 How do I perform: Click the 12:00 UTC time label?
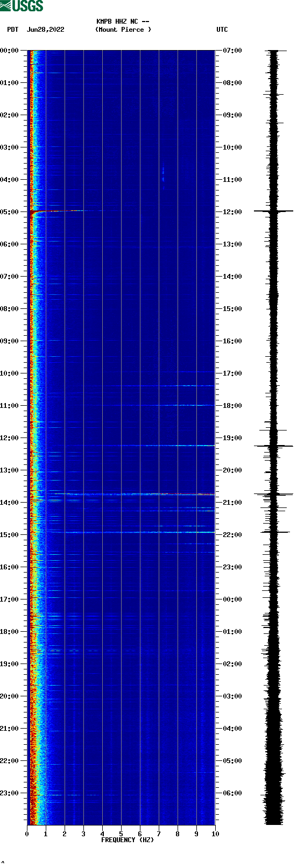point(232,212)
